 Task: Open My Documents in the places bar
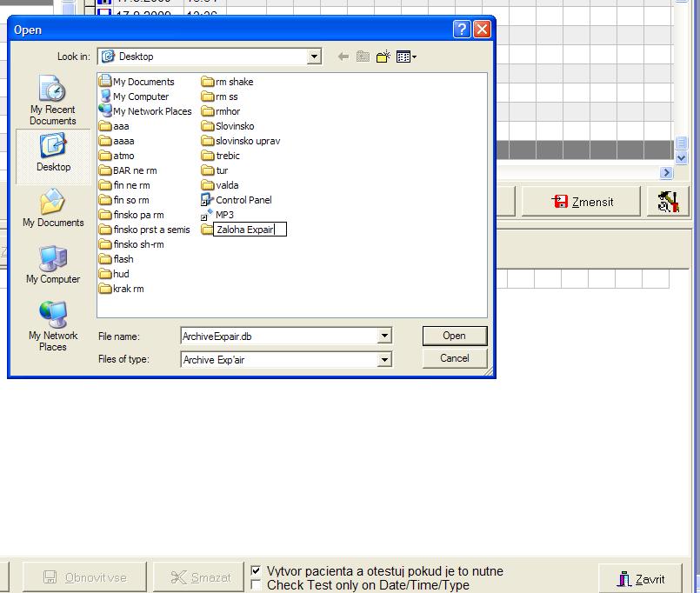[53, 208]
